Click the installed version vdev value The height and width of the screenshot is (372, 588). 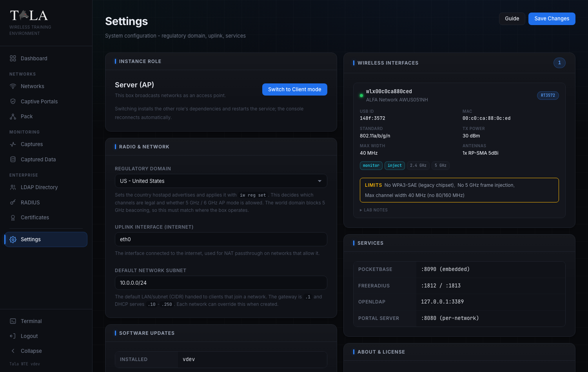[x=189, y=359]
